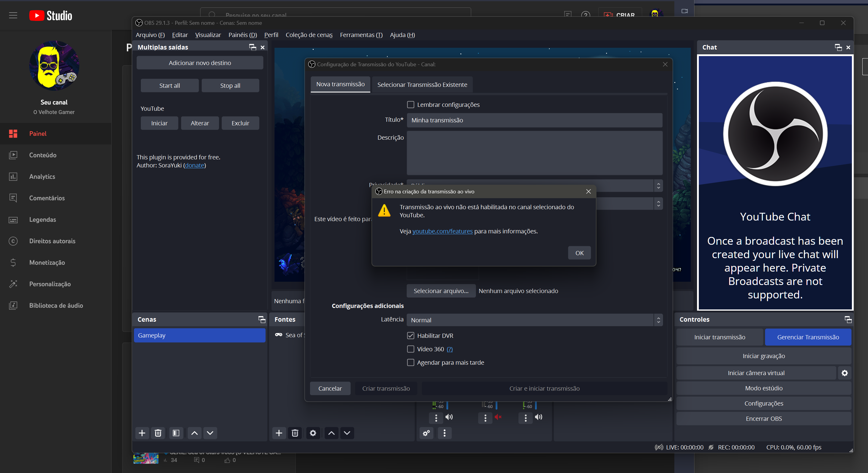This screenshot has width=868, height=473.
Task: Open Ferramentas menu in OBS
Action: [361, 35]
